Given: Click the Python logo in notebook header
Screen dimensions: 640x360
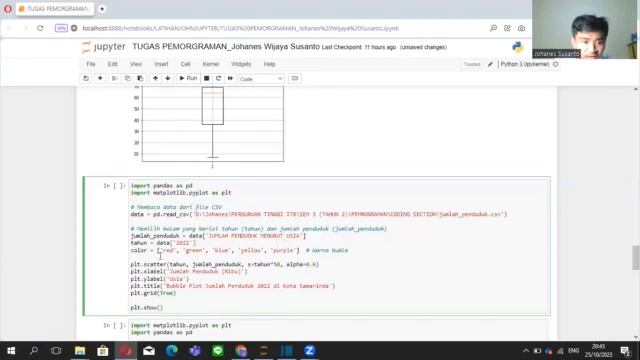Looking at the screenshot, I should pos(518,47).
